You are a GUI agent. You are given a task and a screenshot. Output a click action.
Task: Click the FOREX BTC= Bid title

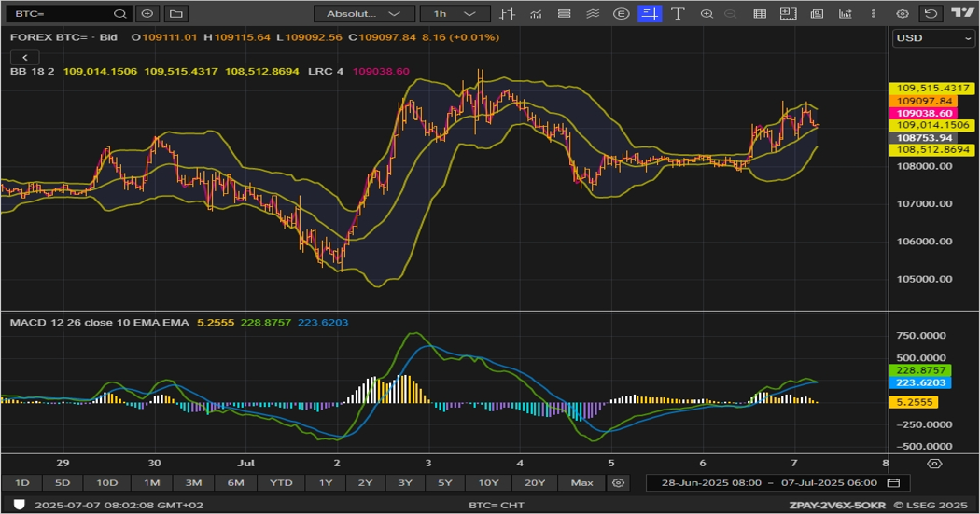point(63,37)
